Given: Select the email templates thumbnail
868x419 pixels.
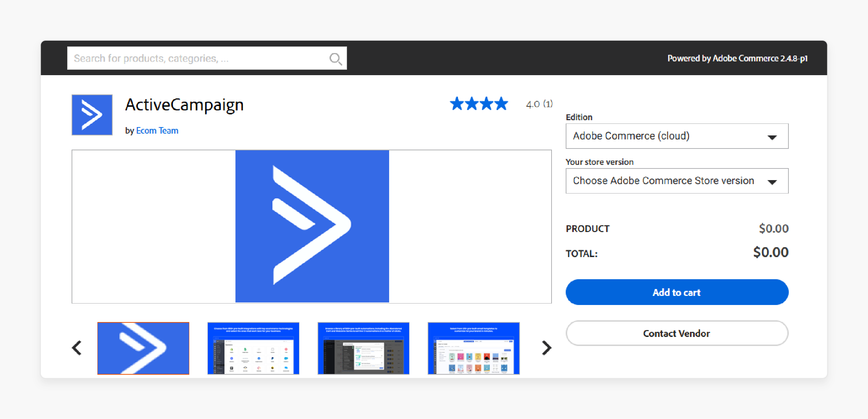Looking at the screenshot, I should pyautogui.click(x=474, y=348).
